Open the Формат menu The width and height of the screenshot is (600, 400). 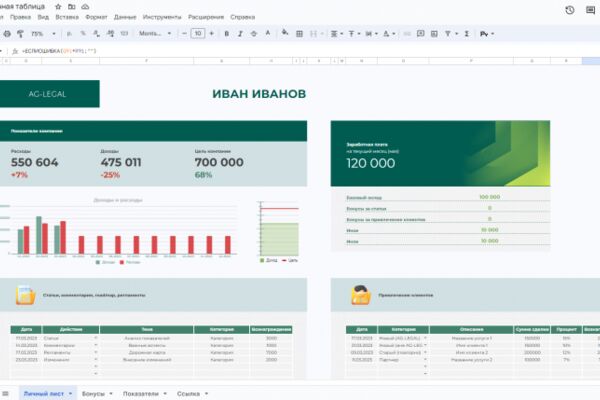coord(96,17)
